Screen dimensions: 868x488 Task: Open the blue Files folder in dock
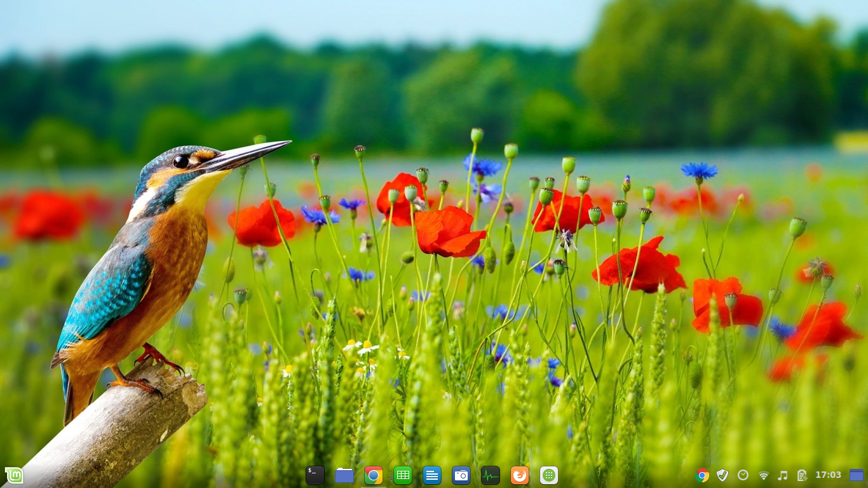click(x=344, y=475)
